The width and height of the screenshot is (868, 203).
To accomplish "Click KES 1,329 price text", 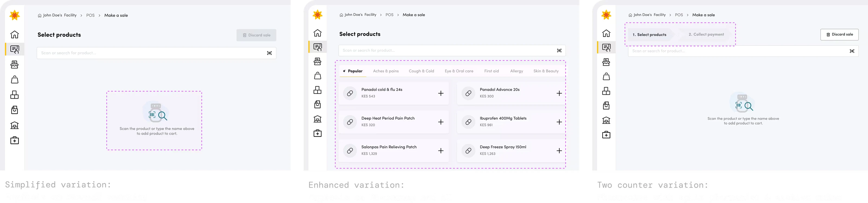I will [369, 154].
